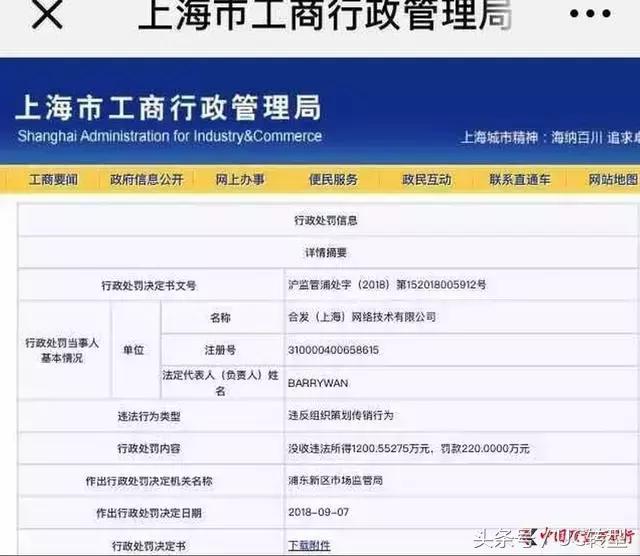The width and height of the screenshot is (640, 556).
Task: Click the 上海市工商行政管理局 site logo banner
Action: tap(168, 108)
